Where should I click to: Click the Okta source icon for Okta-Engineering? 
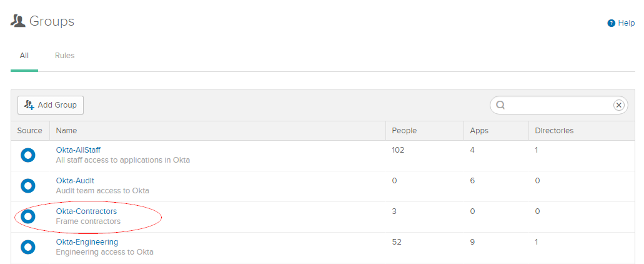27,247
